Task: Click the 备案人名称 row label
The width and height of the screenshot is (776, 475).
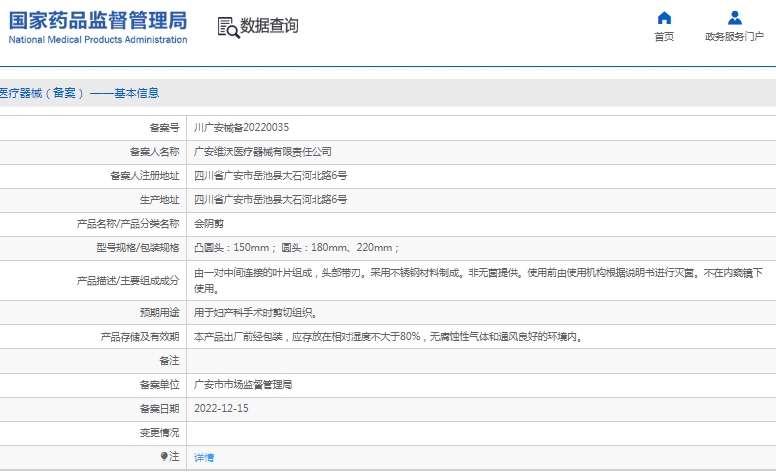Action: [x=154, y=152]
